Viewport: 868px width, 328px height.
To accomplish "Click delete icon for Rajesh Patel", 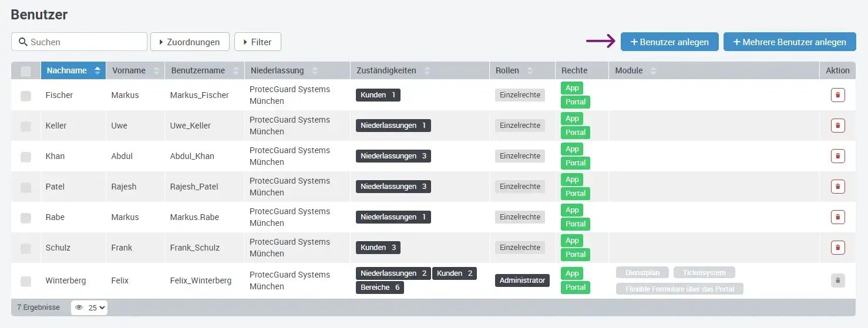I will pyautogui.click(x=837, y=187).
